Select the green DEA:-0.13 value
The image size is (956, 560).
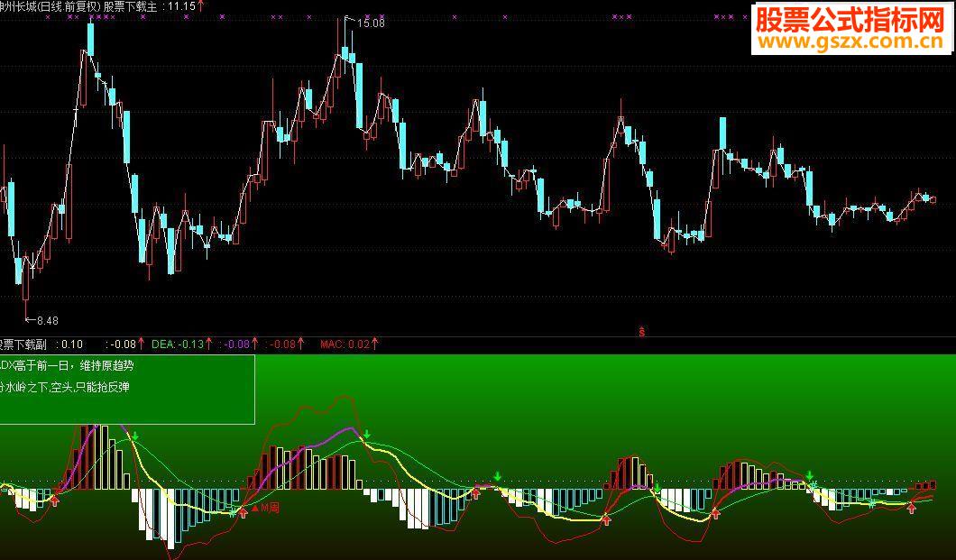[178, 344]
